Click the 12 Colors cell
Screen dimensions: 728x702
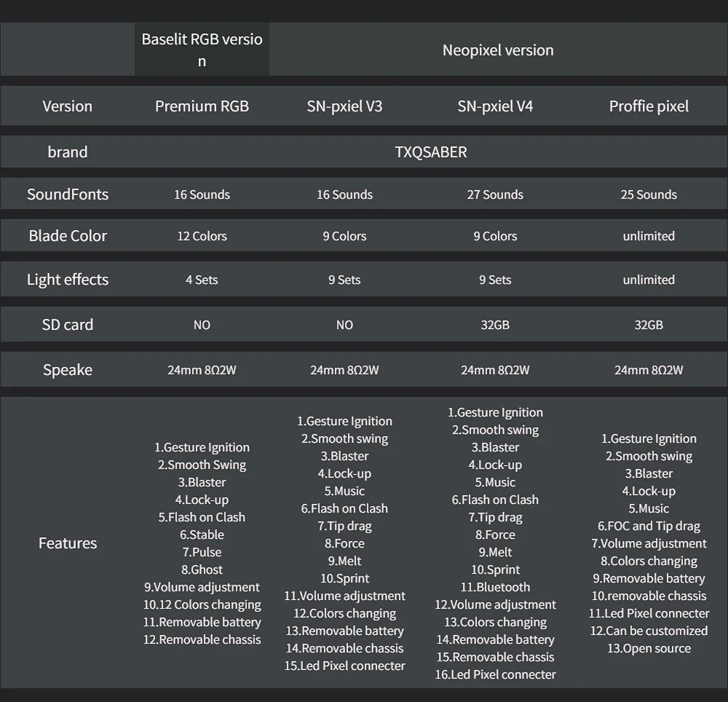coord(202,236)
